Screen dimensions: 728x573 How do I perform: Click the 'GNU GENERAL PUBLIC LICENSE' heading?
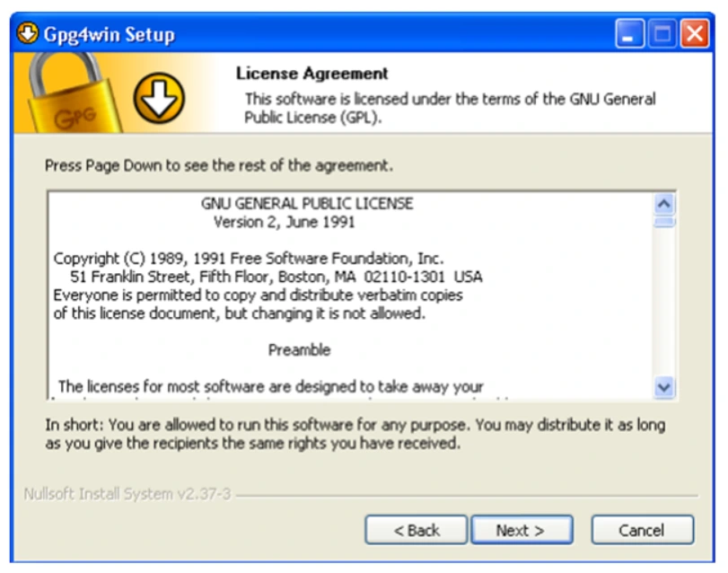(x=306, y=204)
